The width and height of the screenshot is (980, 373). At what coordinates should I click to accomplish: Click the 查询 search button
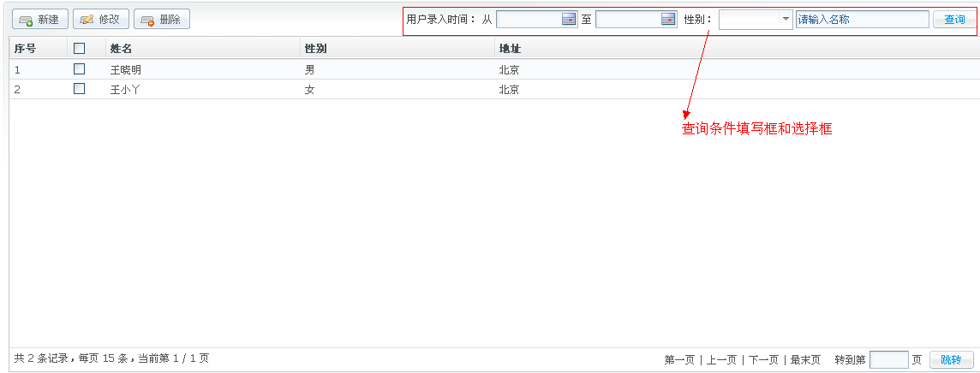click(954, 20)
